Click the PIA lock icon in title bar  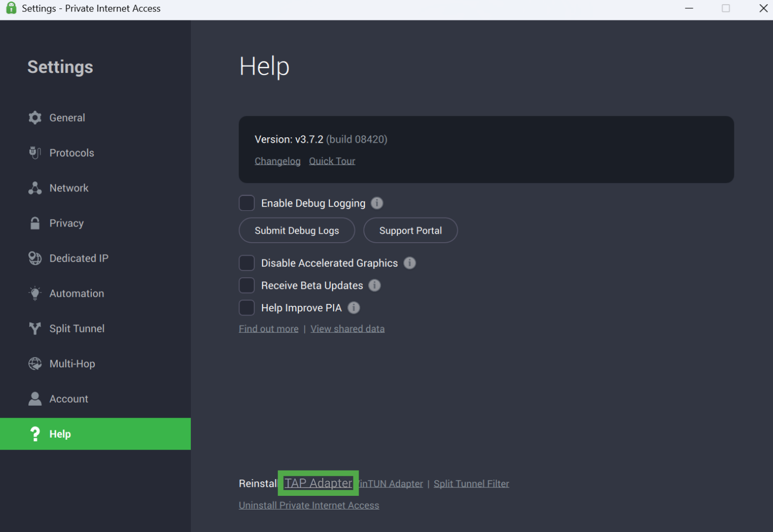(11, 8)
